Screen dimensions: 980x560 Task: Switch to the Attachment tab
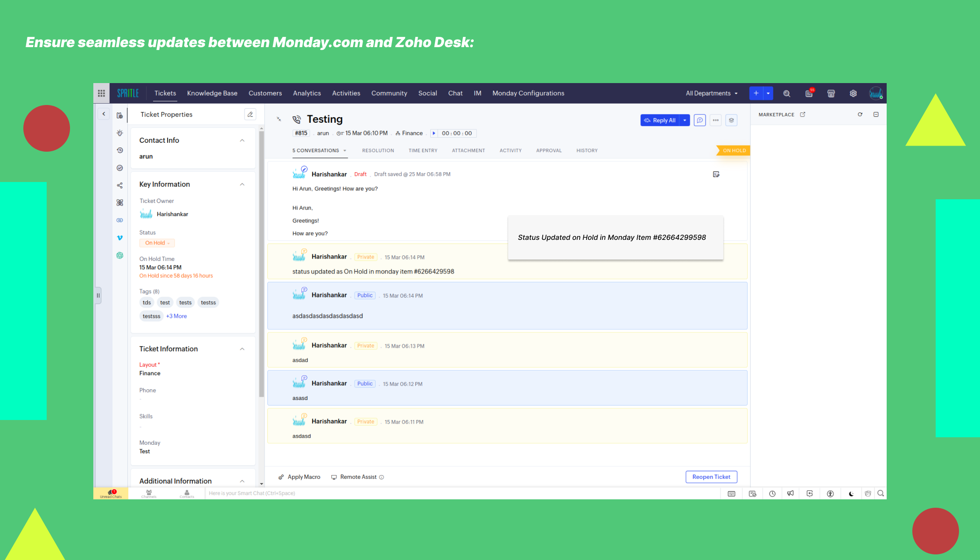(469, 151)
